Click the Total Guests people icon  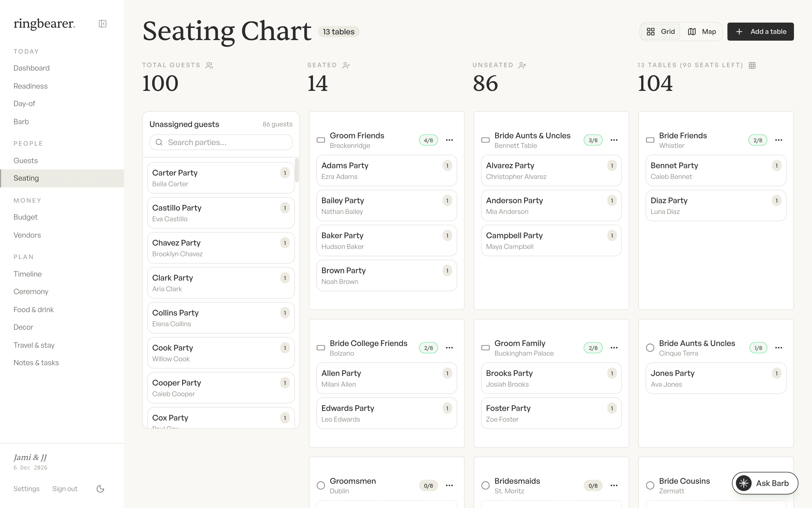click(209, 65)
